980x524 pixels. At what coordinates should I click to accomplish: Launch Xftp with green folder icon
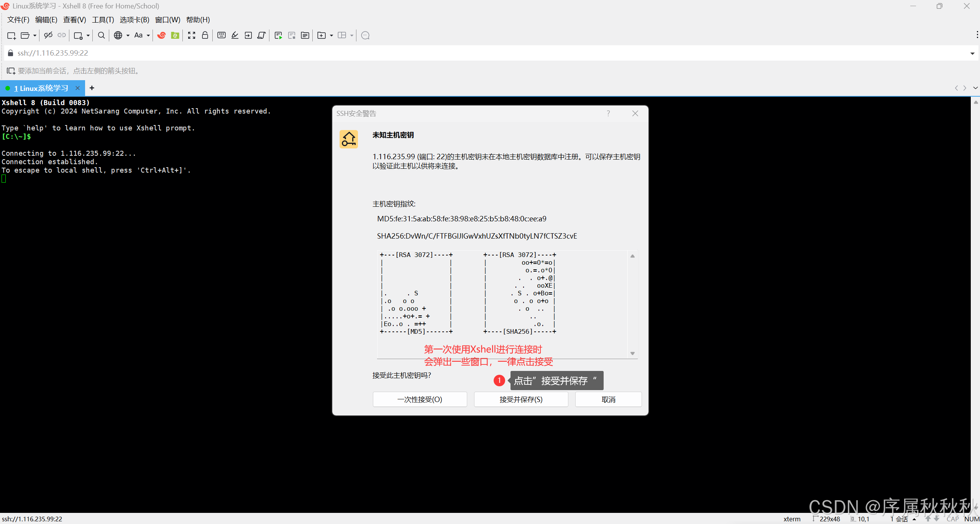(175, 35)
